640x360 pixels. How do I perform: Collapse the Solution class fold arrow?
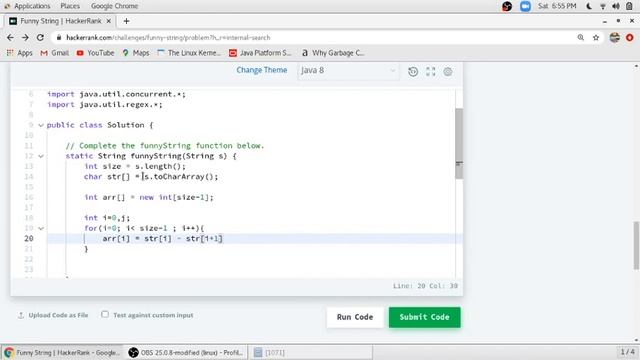[41, 125]
